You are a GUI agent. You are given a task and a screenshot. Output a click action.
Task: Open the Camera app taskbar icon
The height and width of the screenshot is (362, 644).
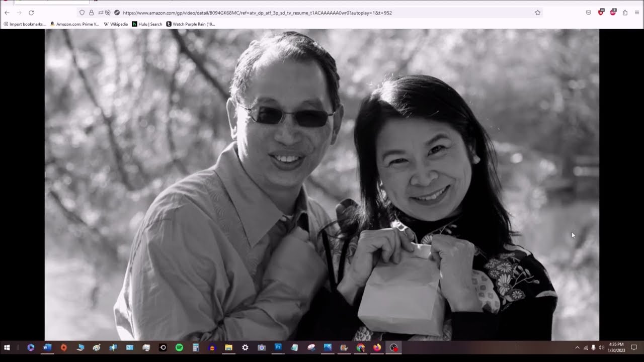262,347
